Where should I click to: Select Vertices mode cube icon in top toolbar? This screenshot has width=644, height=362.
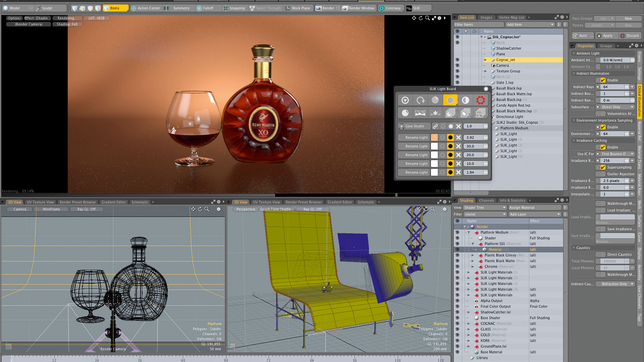74,8
